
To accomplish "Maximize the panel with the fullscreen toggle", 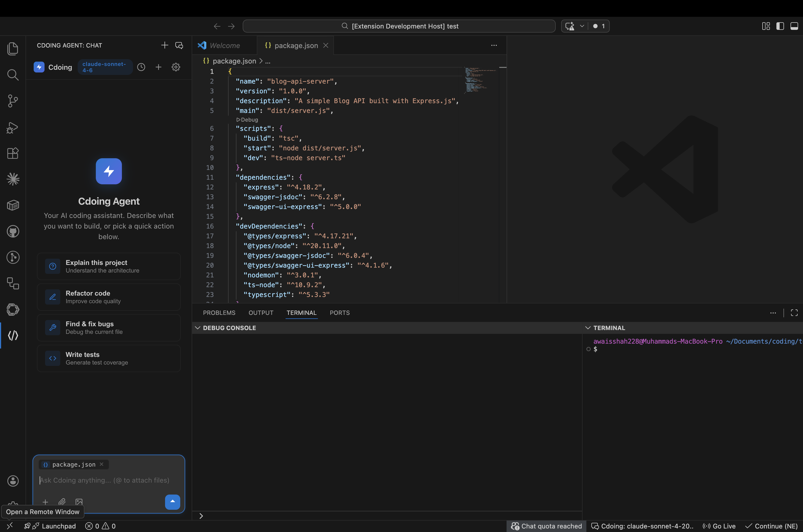I will pyautogui.click(x=794, y=312).
